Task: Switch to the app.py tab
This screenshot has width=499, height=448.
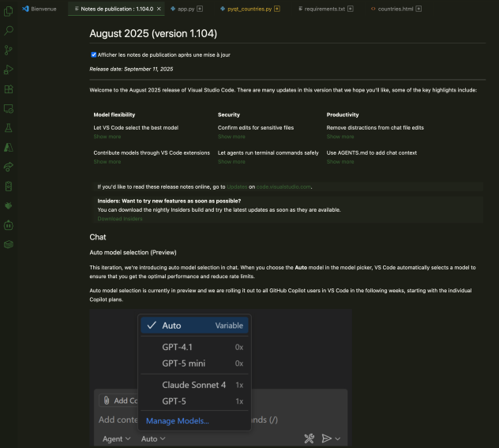Action: [x=186, y=9]
